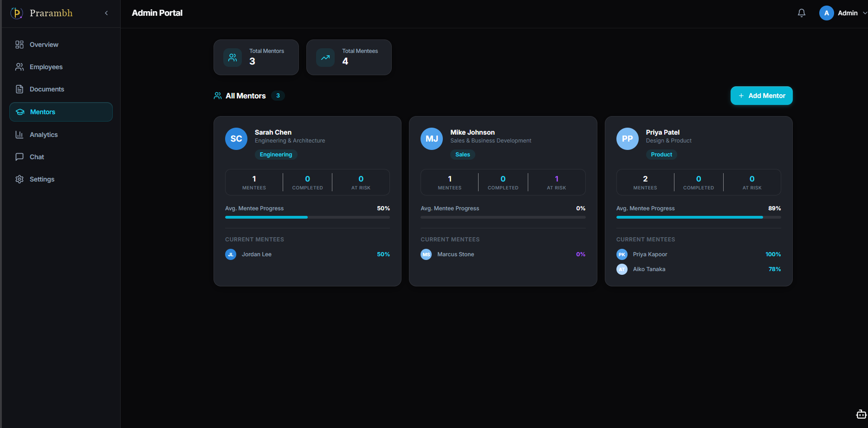Open the notifications bell

802,13
